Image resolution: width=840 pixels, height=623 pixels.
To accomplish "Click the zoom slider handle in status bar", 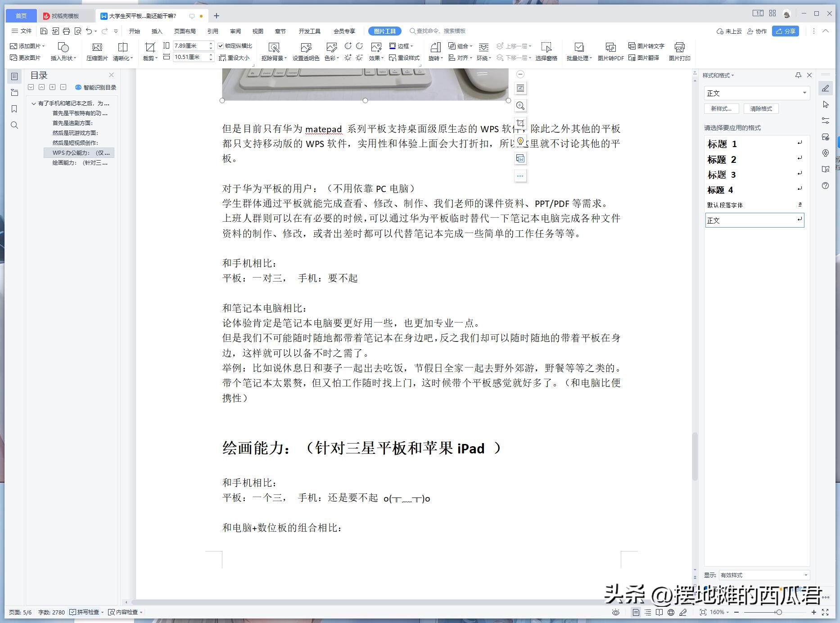I will click(779, 612).
